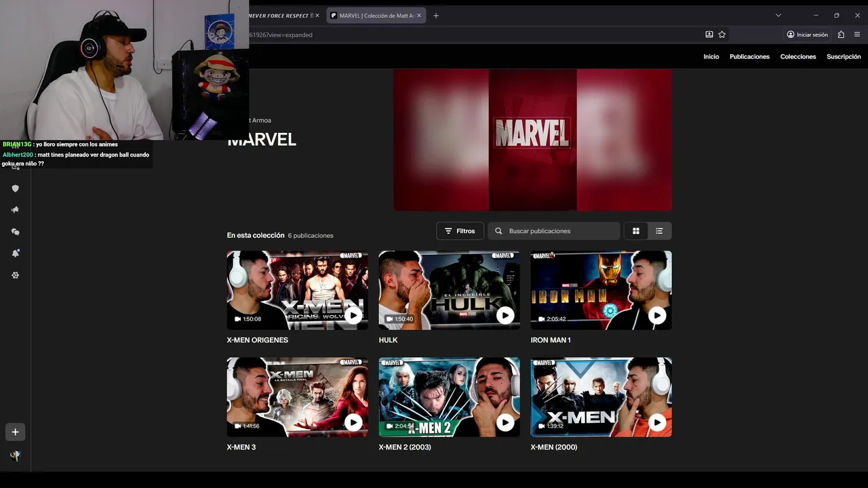Click the MARVEL collection heading
The height and width of the screenshot is (488, 868).
pos(262,140)
